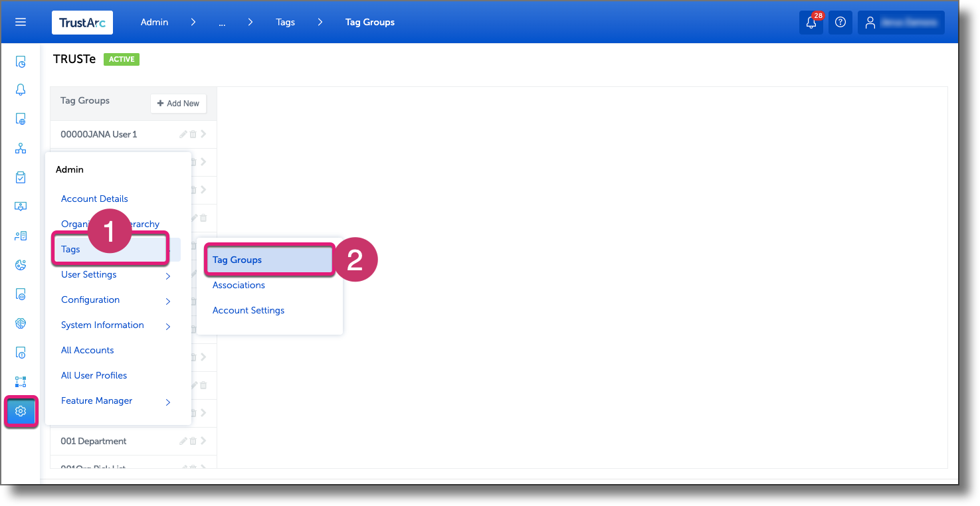
Task: Edit the 00000JANA User 1 tag group
Action: pyautogui.click(x=183, y=134)
